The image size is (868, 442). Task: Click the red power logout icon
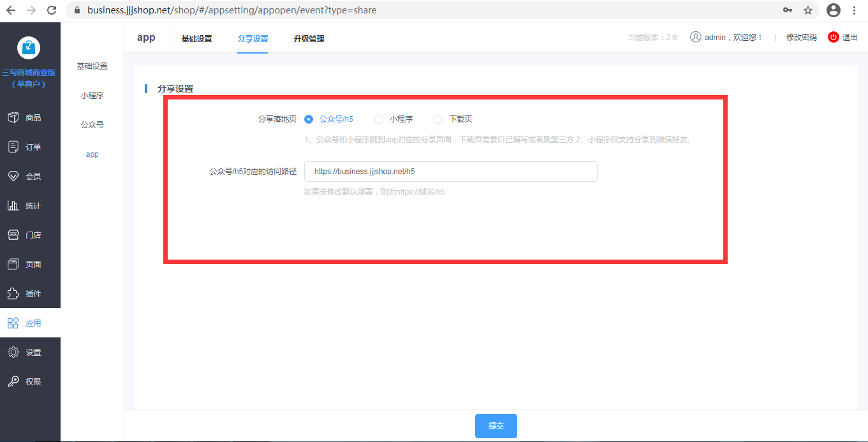[x=833, y=37]
